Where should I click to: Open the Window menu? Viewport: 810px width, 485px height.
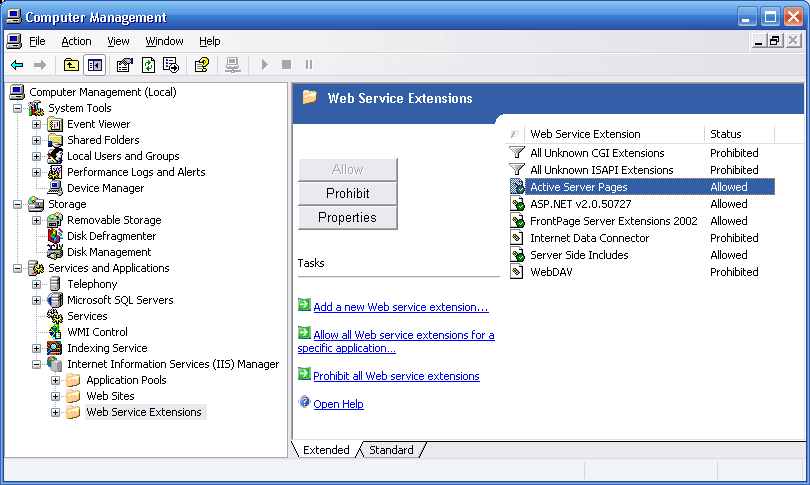[x=164, y=41]
